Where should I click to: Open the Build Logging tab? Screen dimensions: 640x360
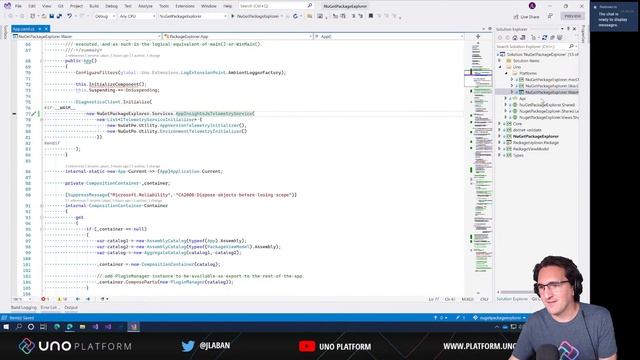[x=24, y=308]
